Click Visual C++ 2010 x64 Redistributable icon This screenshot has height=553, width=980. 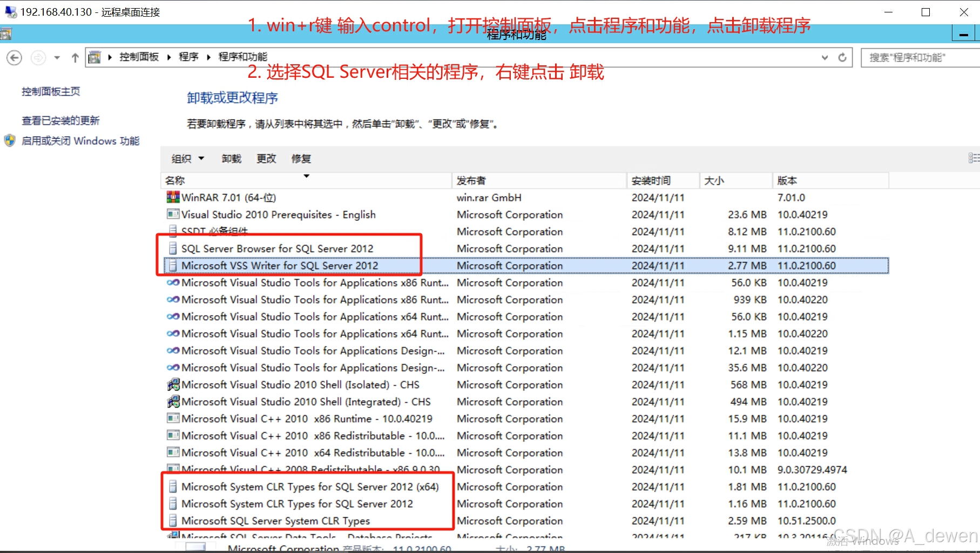tap(173, 453)
